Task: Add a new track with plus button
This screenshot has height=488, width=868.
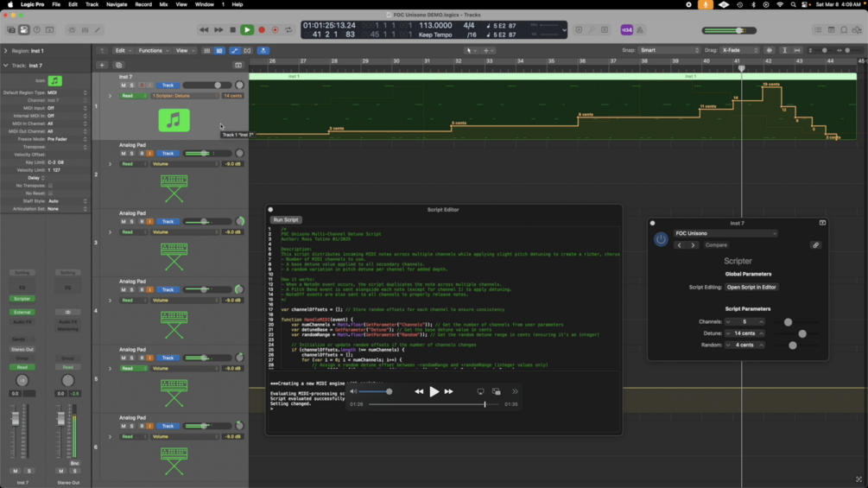Action: pyautogui.click(x=102, y=66)
